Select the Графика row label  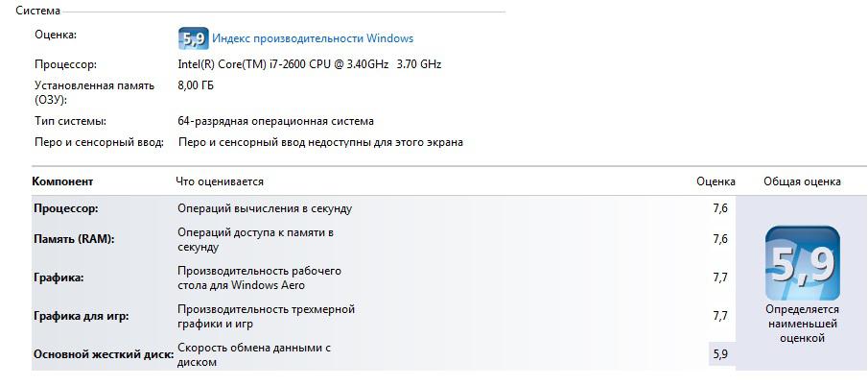click(59, 277)
